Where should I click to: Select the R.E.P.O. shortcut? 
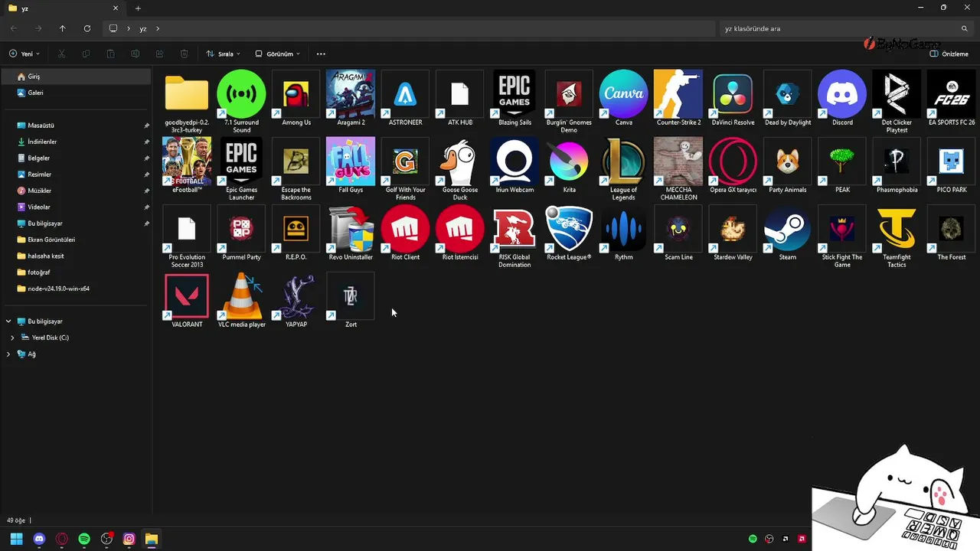[296, 233]
